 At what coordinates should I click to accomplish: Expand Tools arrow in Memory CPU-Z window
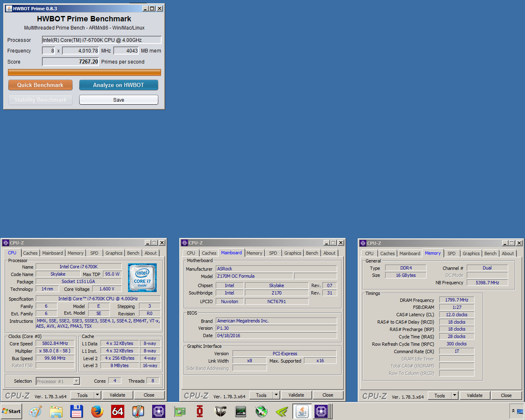coord(454,395)
